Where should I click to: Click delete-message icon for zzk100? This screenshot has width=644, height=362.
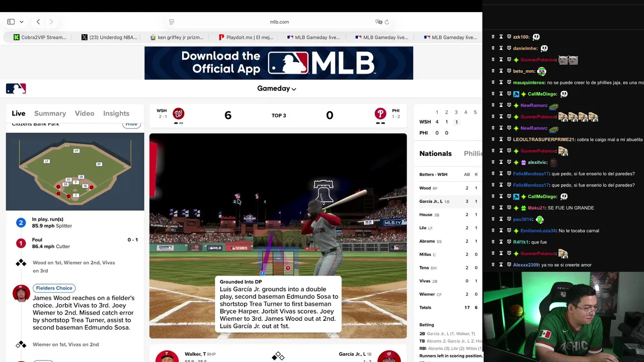[493, 37]
